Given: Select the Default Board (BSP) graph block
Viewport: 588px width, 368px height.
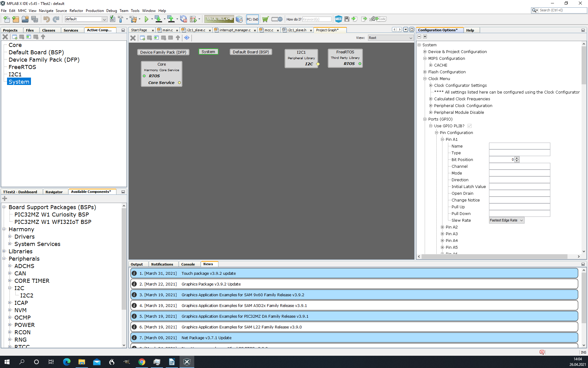Looking at the screenshot, I should [251, 52].
